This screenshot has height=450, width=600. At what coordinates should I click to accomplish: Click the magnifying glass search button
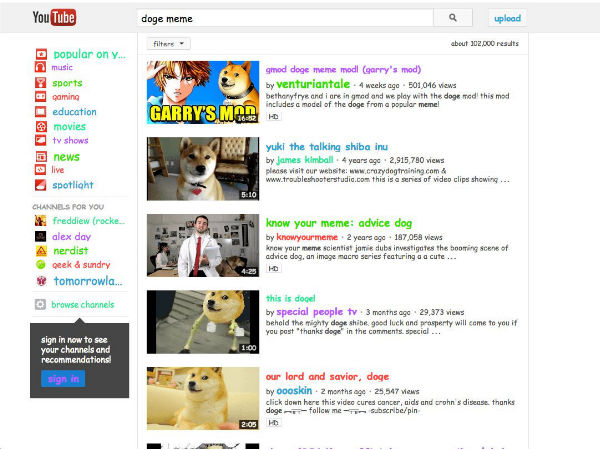click(453, 18)
